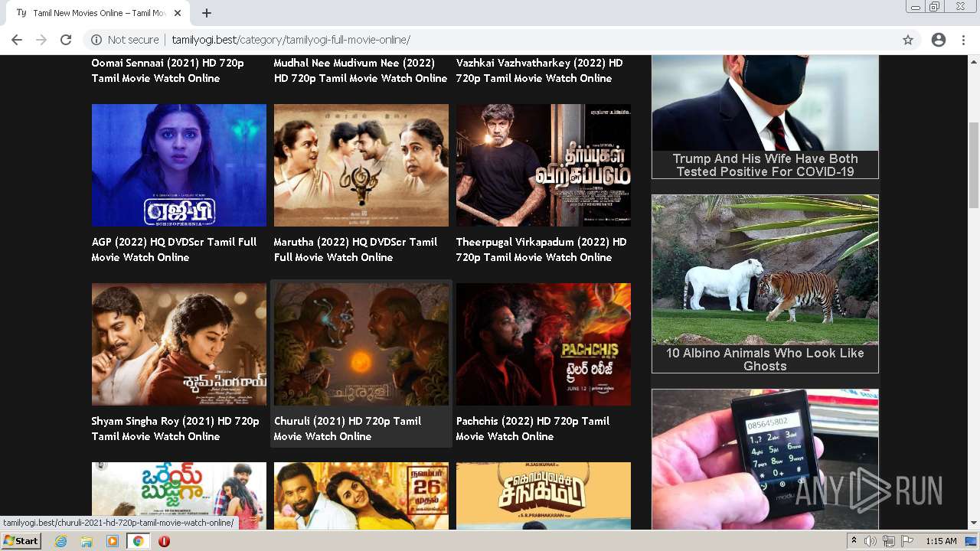Open Vazhkai Vazhvatharkey (2022) title link
Viewport: 980px width, 551px height.
coord(540,70)
